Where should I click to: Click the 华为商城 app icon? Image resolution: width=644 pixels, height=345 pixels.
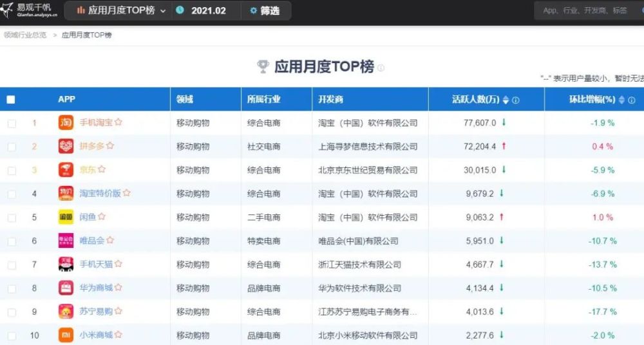point(66,288)
